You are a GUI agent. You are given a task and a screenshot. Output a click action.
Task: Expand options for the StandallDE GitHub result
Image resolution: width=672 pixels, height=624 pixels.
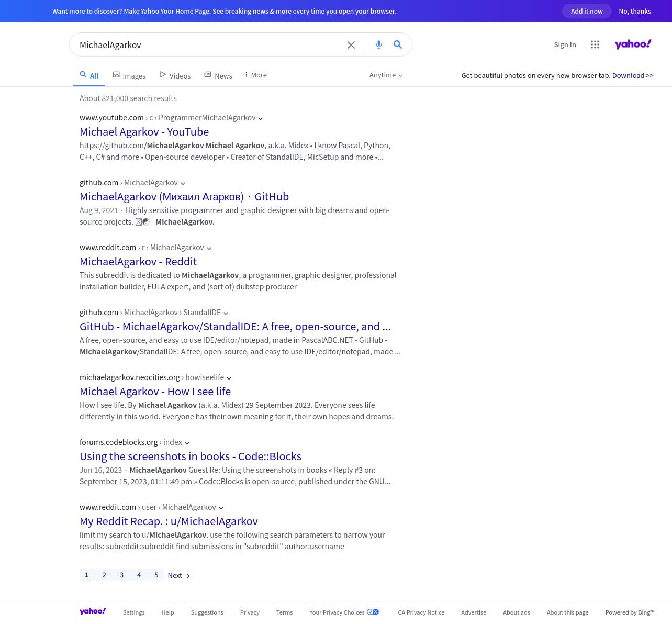click(x=226, y=313)
